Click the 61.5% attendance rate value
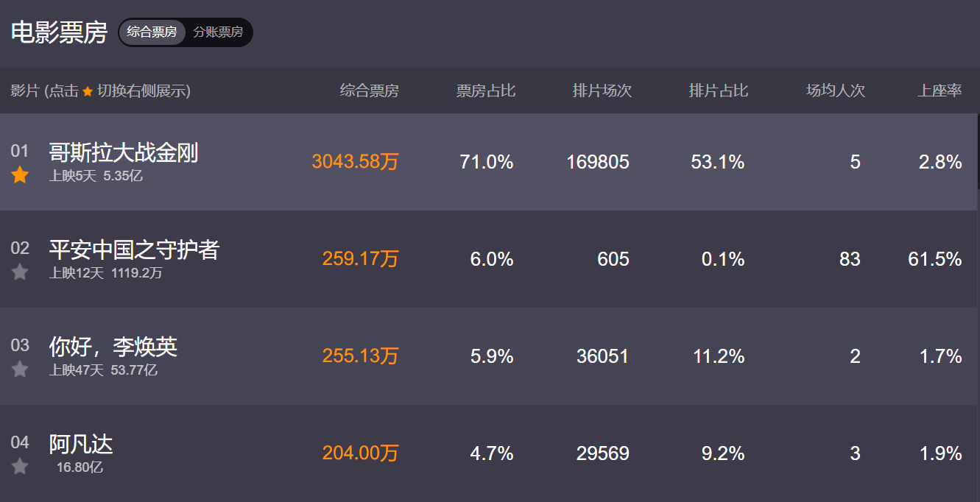This screenshot has width=980, height=502. [935, 259]
